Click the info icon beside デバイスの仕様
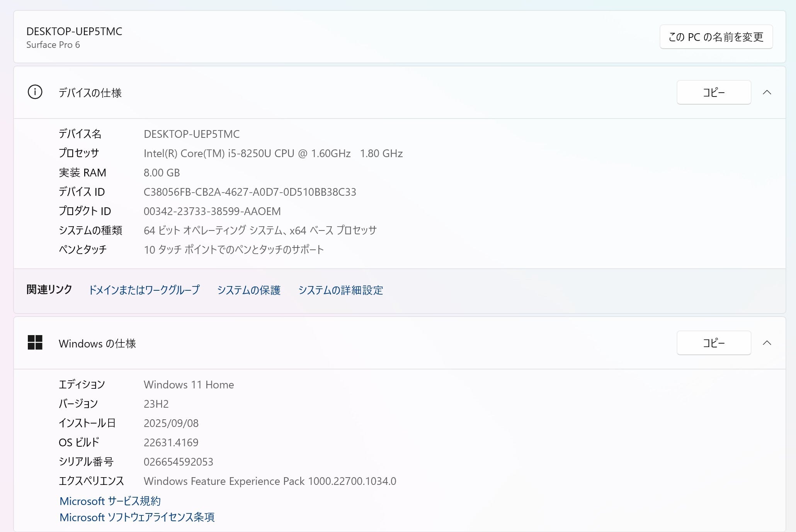Screen dimensions: 796x532 pos(35,92)
